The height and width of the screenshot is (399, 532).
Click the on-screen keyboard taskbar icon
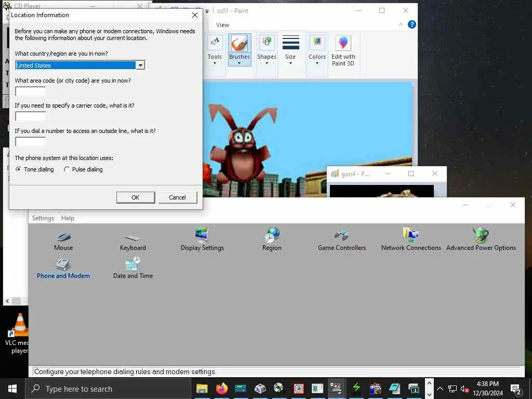tap(241, 389)
